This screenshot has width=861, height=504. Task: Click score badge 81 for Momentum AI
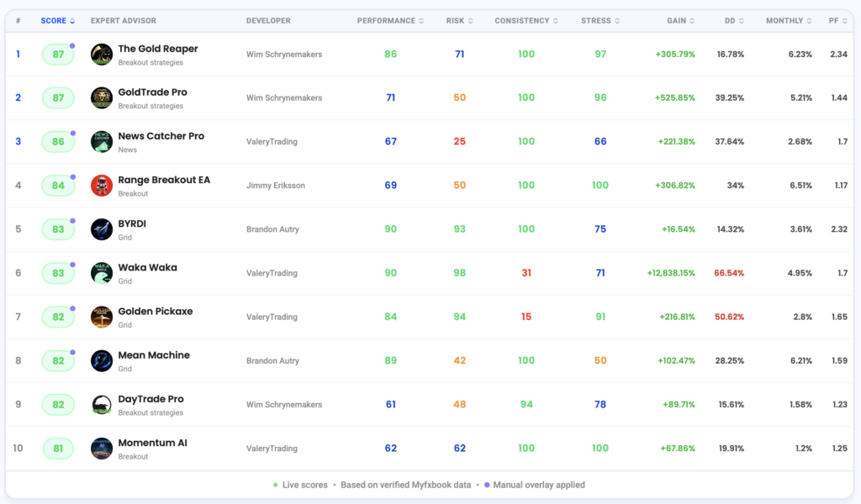[x=58, y=449]
